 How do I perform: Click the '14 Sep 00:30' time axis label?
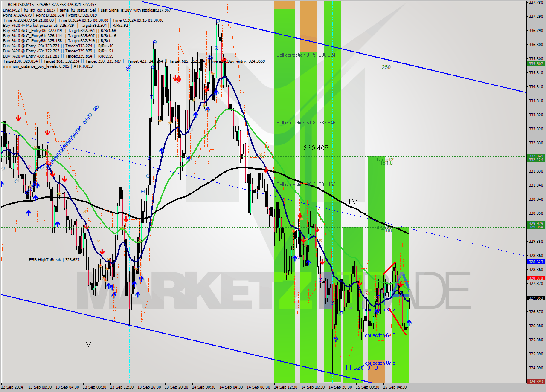(203, 387)
